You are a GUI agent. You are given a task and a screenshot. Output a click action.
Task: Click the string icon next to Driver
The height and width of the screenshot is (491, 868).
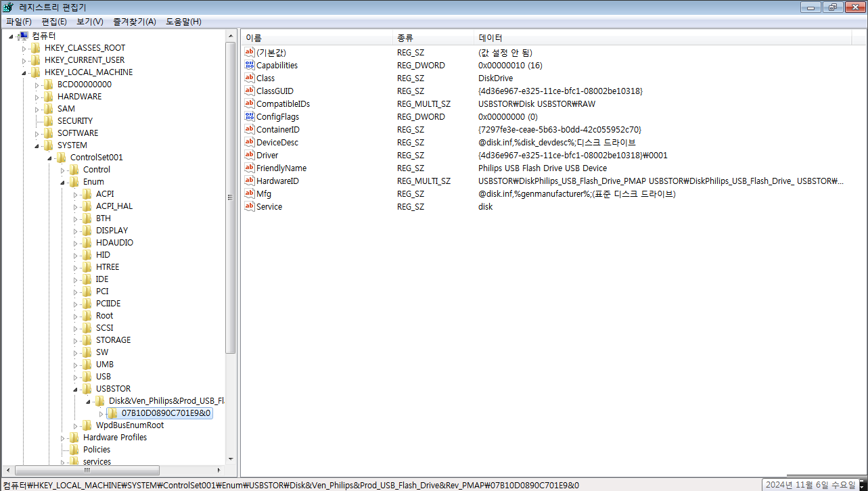point(250,156)
